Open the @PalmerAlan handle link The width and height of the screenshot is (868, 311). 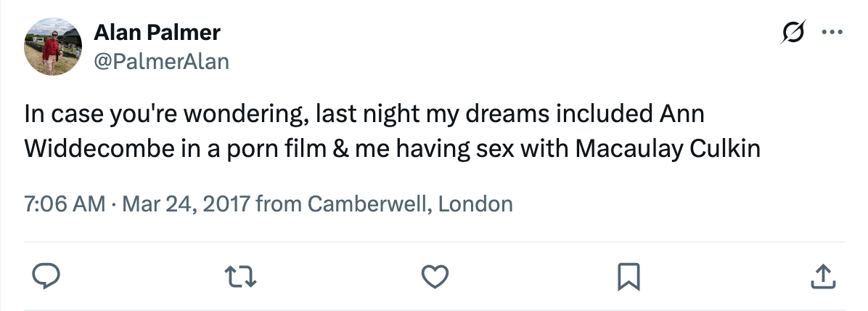click(161, 62)
